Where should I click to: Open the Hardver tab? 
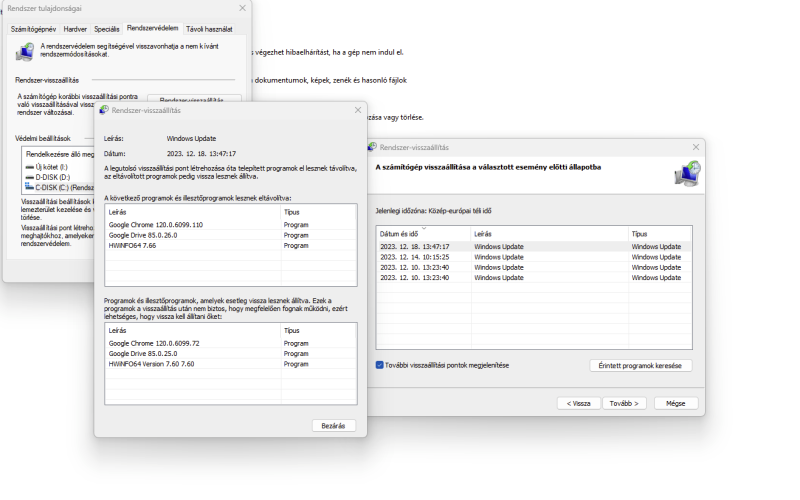coord(75,29)
